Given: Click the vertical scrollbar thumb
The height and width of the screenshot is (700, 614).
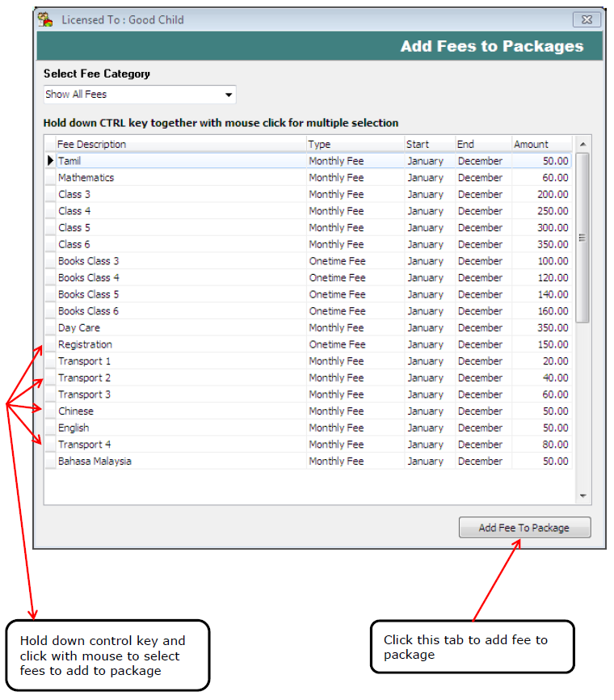Looking at the screenshot, I should pyautogui.click(x=582, y=238).
